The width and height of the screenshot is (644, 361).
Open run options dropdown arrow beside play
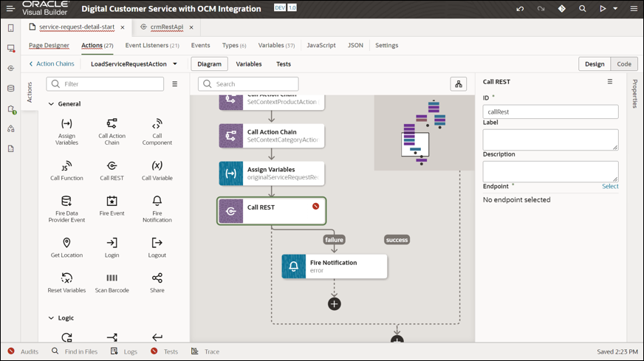[x=615, y=9]
